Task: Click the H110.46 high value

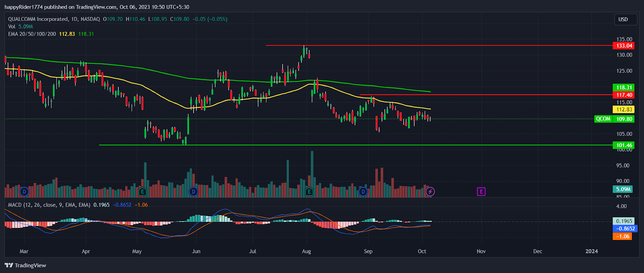Action: tap(136, 19)
